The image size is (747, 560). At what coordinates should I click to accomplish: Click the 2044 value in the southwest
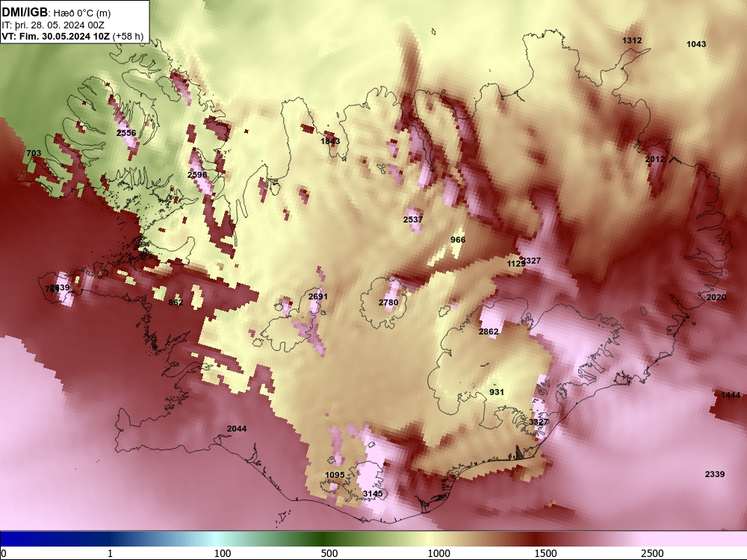237,429
